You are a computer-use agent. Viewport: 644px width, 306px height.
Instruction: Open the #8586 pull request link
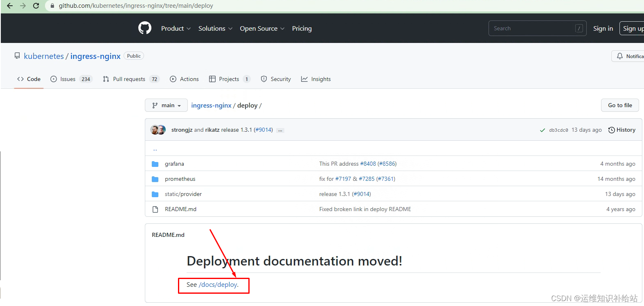coord(387,164)
